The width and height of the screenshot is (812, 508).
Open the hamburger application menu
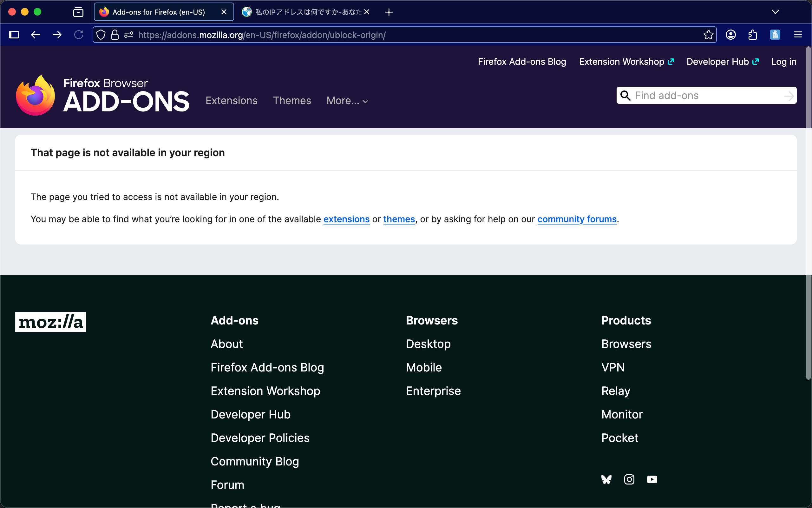click(x=798, y=35)
